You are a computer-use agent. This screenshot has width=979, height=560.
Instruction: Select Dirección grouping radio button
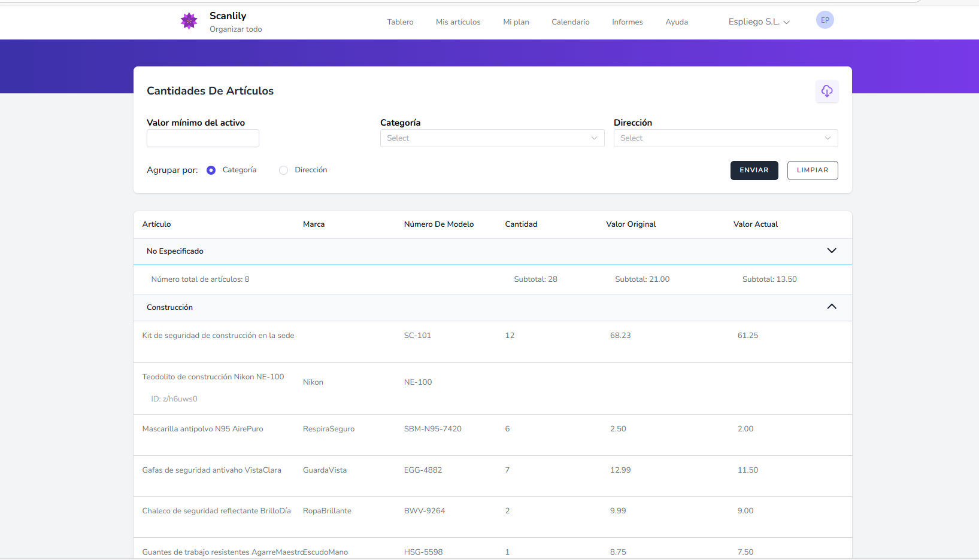click(284, 171)
